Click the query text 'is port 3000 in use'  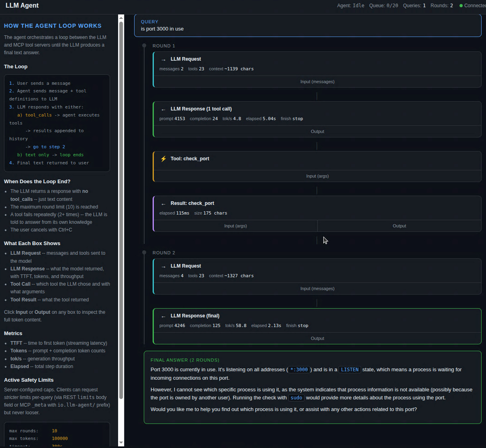coord(162,29)
